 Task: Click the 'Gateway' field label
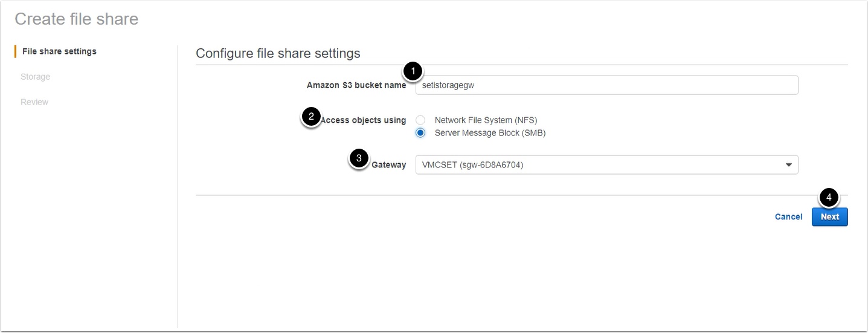click(388, 165)
